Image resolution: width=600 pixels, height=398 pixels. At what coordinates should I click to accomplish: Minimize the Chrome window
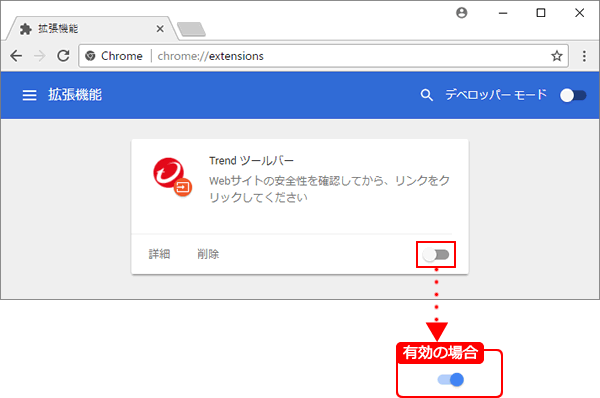[x=503, y=13]
